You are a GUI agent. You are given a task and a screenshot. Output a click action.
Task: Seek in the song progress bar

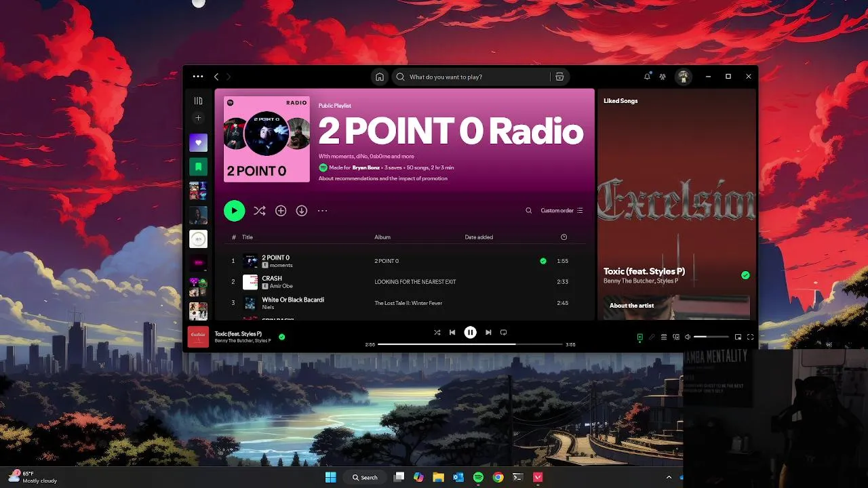[470, 344]
